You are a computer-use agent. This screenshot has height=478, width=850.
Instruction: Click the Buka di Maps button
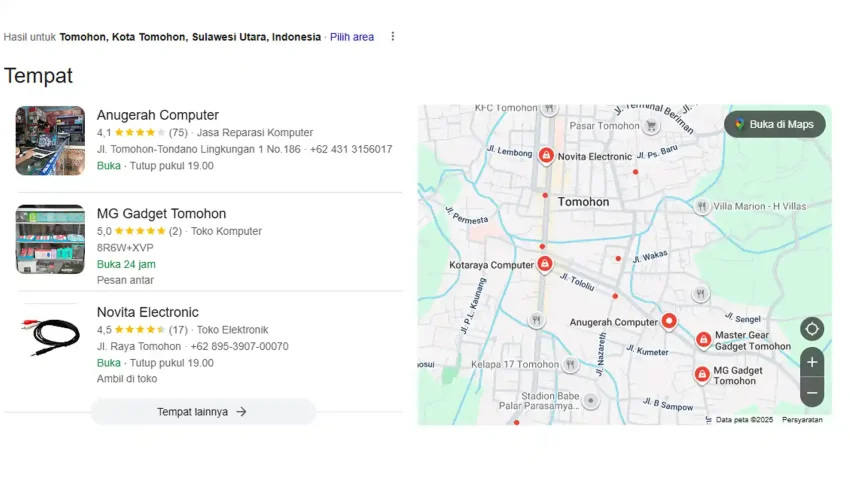click(775, 124)
